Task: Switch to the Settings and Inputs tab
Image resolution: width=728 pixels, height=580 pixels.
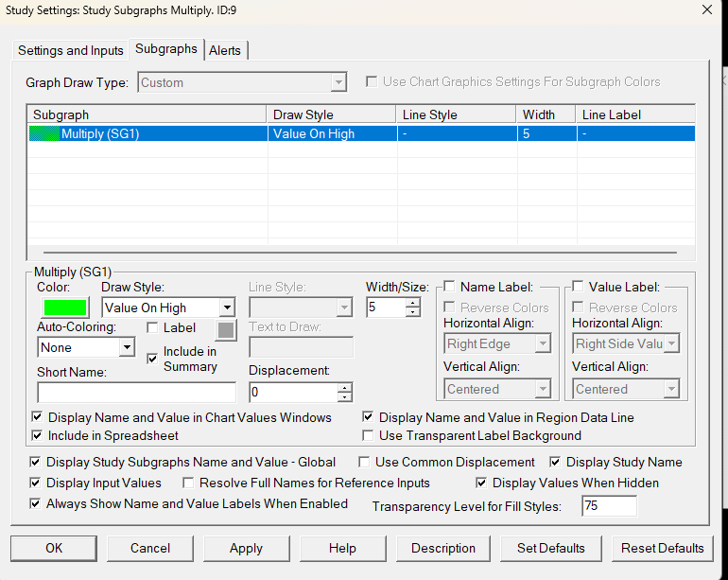Action: (x=71, y=50)
